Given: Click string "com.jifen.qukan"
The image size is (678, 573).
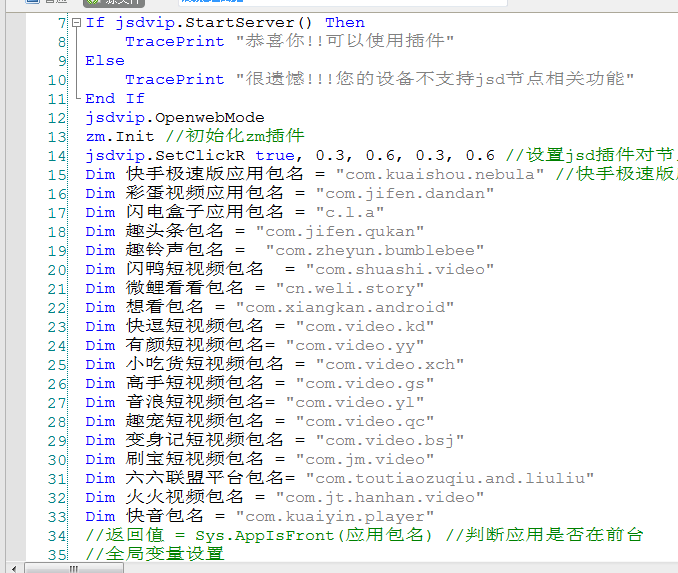Looking at the screenshot, I should (340, 232).
